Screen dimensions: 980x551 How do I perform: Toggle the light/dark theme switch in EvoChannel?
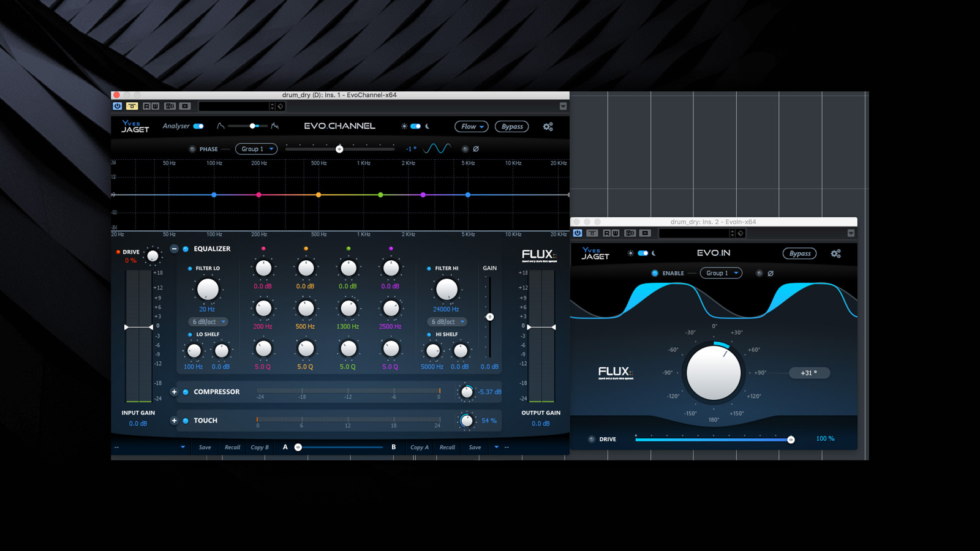tap(416, 126)
